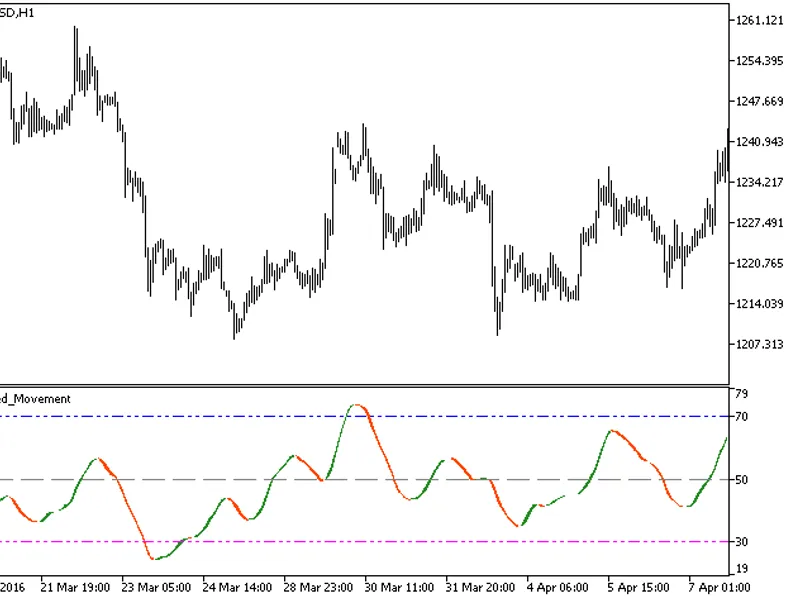Click the 21 Mar 19:00 time label

tap(75, 588)
